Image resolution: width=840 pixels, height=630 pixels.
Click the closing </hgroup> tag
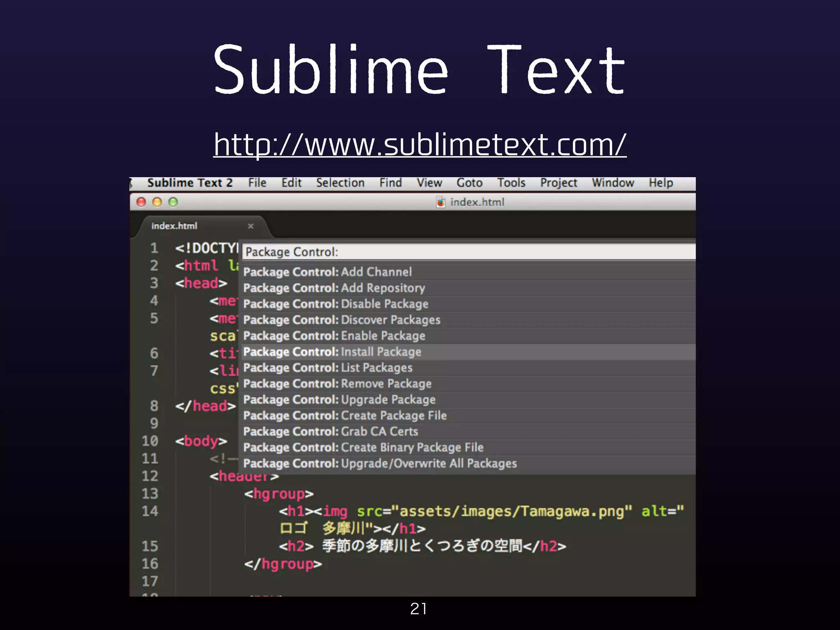(283, 564)
